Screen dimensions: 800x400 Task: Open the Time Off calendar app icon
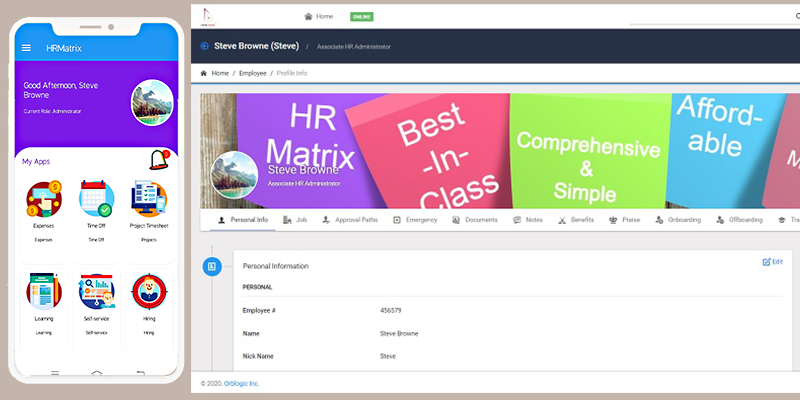point(96,199)
